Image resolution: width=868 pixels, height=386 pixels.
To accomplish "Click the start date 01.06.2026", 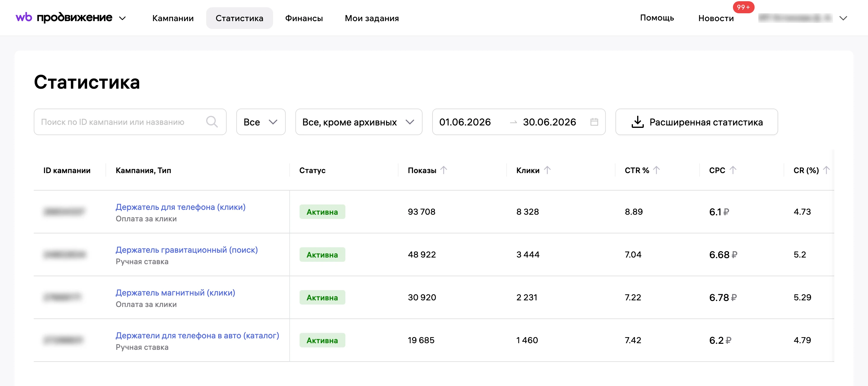I will (x=465, y=122).
